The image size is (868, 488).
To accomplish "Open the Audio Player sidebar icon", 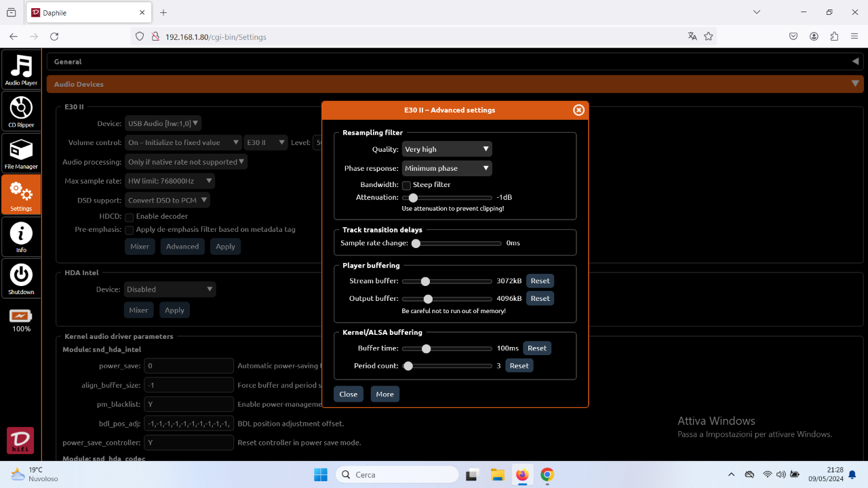I will click(x=21, y=69).
